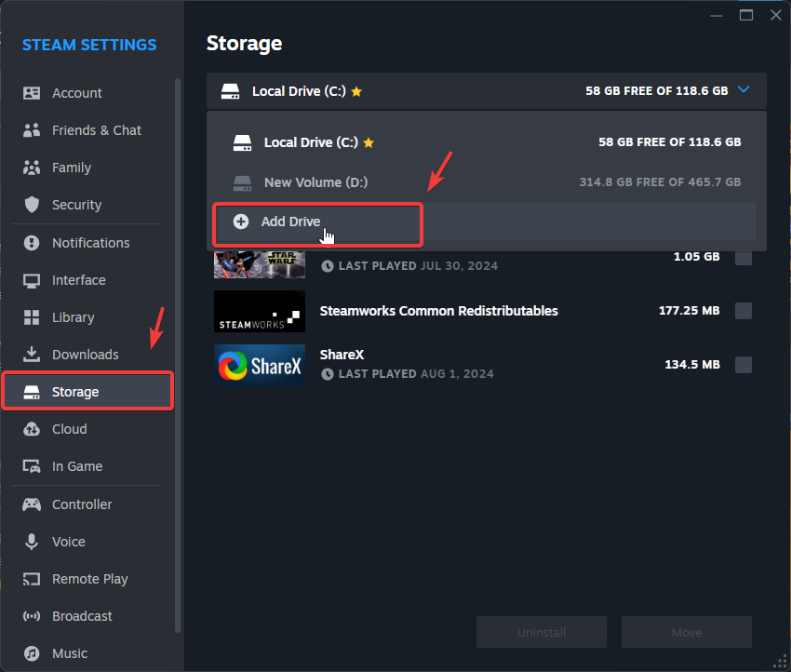Click the Add Drive option
Image resolution: width=791 pixels, height=672 pixels.
click(x=290, y=222)
